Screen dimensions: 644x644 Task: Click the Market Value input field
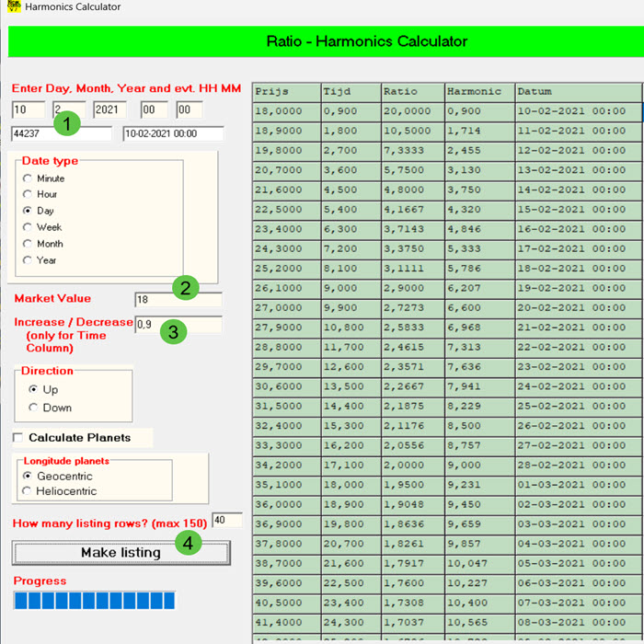(x=178, y=299)
